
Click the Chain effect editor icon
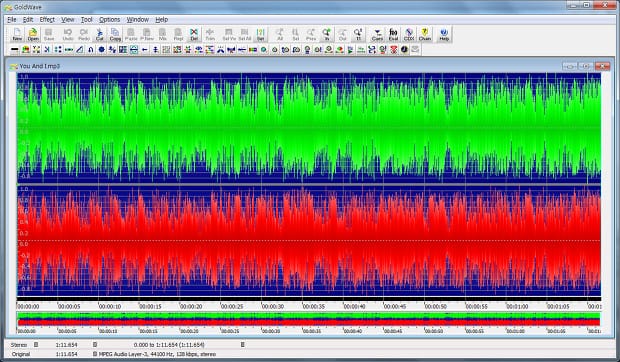pyautogui.click(x=425, y=34)
